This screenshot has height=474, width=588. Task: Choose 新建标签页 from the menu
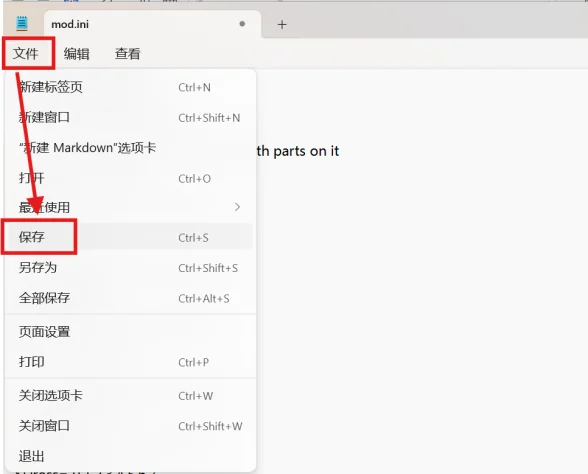click(x=130, y=87)
